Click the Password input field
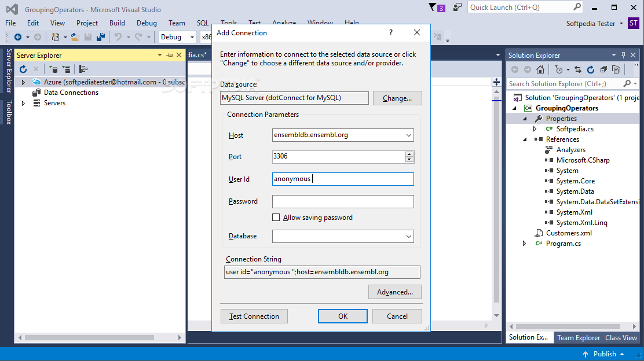The width and height of the screenshot is (644, 361). [343, 201]
